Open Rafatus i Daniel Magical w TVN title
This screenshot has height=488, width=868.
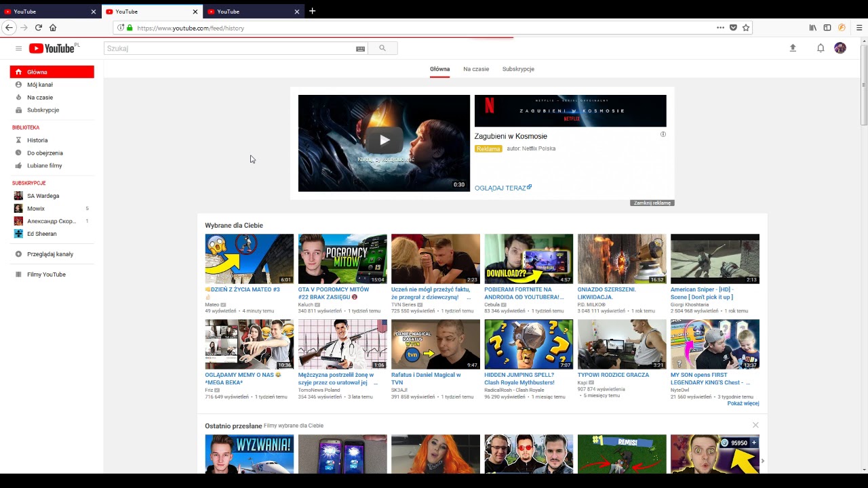pos(426,379)
